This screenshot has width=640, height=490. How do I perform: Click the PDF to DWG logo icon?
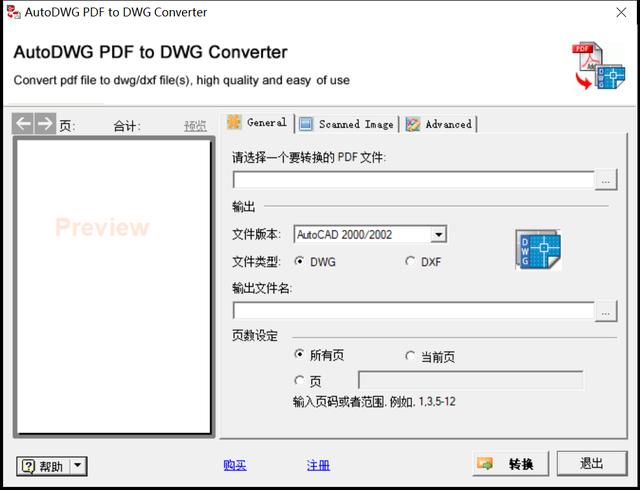pyautogui.click(x=598, y=65)
